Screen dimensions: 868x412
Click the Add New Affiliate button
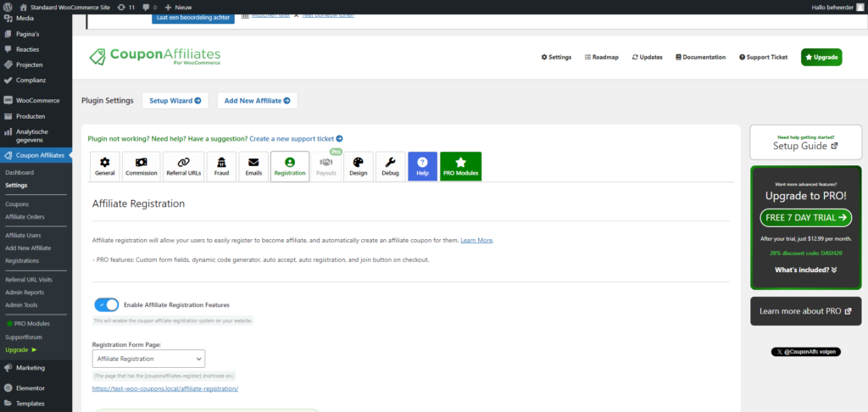(x=258, y=101)
